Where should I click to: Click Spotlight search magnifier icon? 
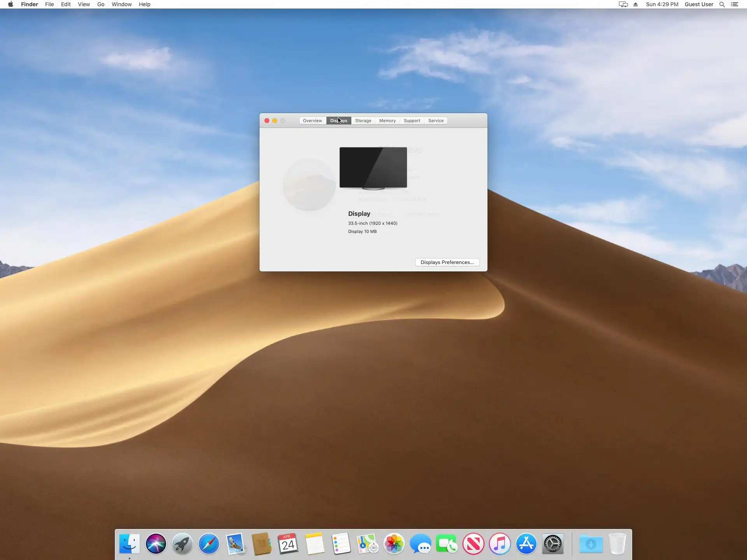[x=722, y=4]
